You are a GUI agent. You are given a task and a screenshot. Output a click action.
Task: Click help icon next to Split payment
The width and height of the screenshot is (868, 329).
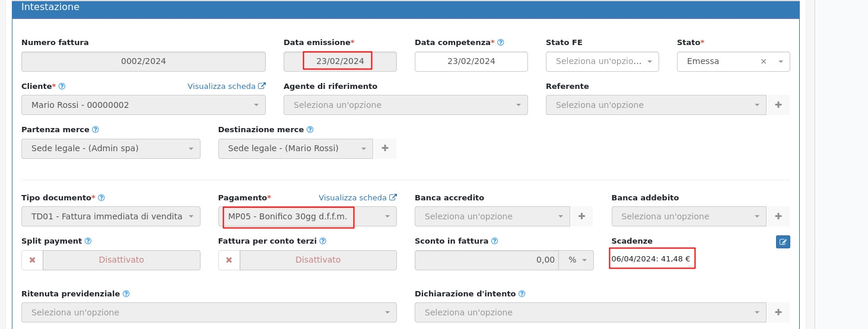(x=88, y=241)
